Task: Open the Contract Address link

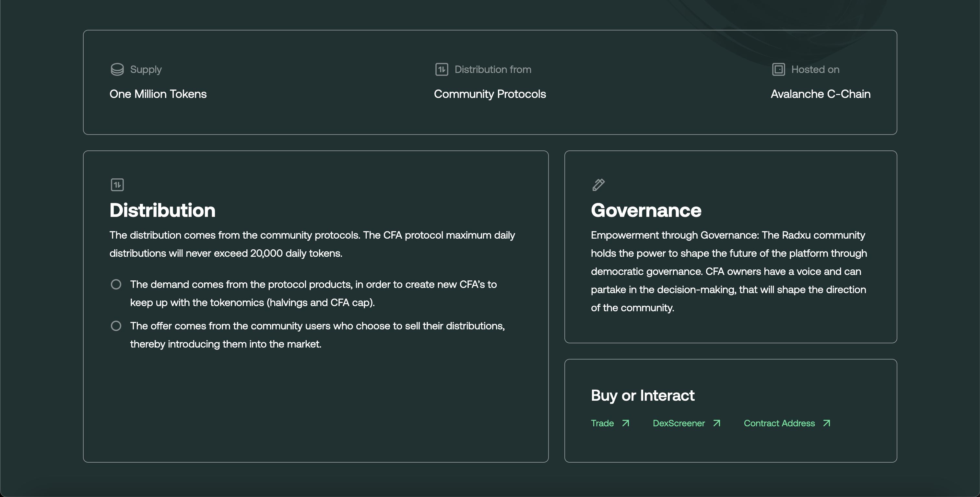Action: click(780, 423)
